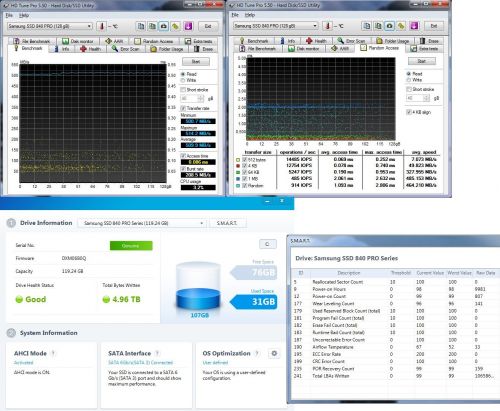
Task: Click the camera save screenshot icon in right HD Tune window
Action: pyautogui.click(x=389, y=26)
